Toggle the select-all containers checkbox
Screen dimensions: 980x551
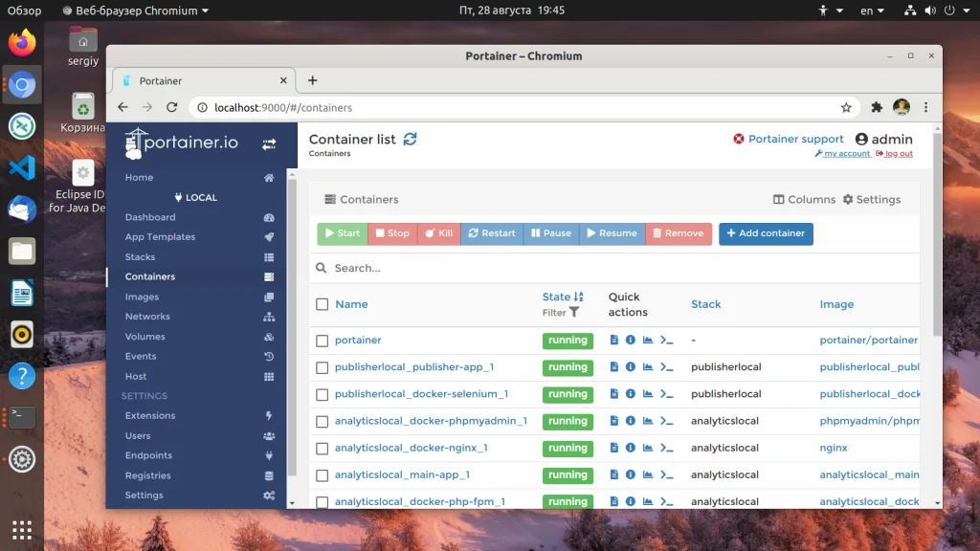(322, 304)
